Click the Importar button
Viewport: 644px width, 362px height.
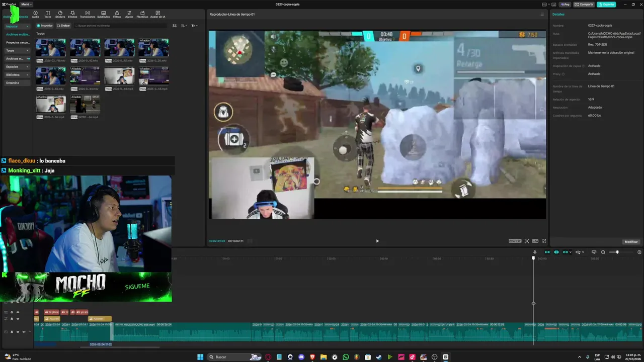pyautogui.click(x=45, y=26)
